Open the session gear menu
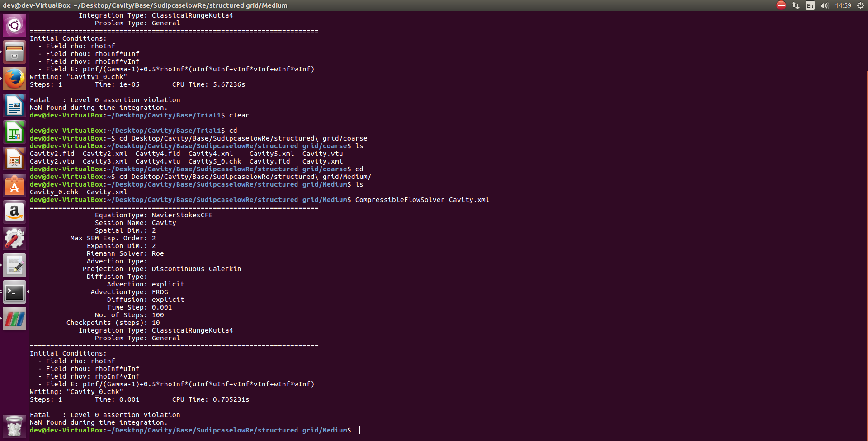 (860, 5)
